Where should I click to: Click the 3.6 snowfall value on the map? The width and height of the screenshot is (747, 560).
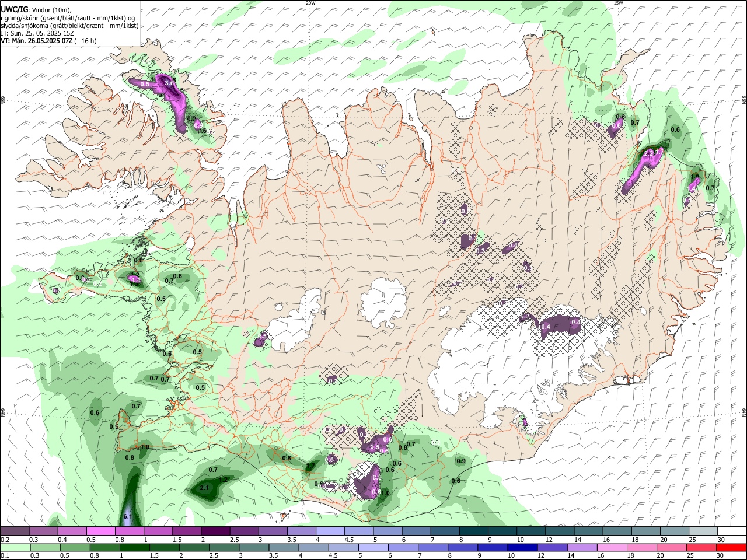click(170, 83)
